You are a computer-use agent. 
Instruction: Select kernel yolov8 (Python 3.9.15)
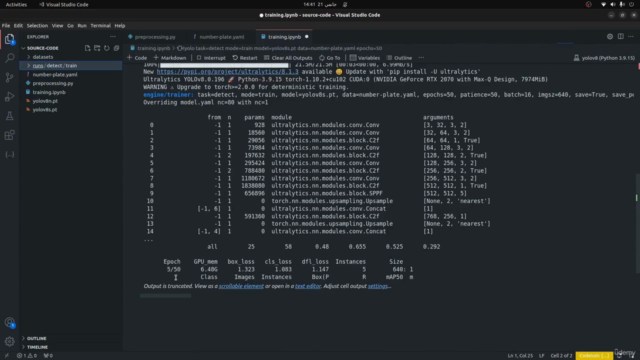(604, 58)
